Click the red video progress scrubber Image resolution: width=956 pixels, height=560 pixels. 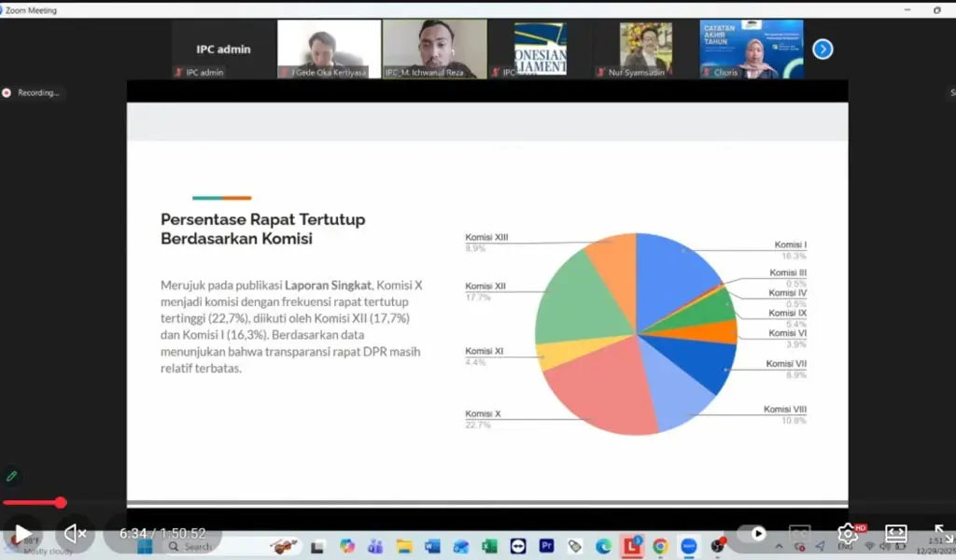[x=61, y=502]
